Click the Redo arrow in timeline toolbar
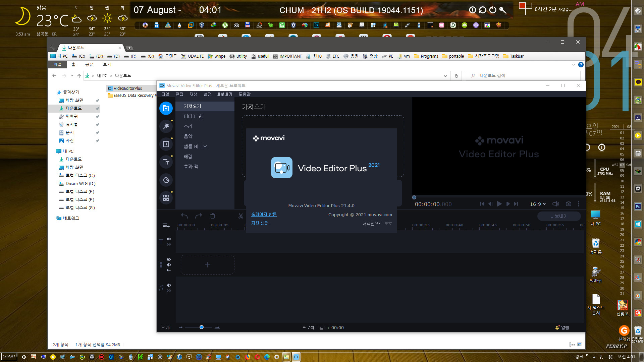Image resolution: width=644 pixels, height=362 pixels. coord(199,216)
